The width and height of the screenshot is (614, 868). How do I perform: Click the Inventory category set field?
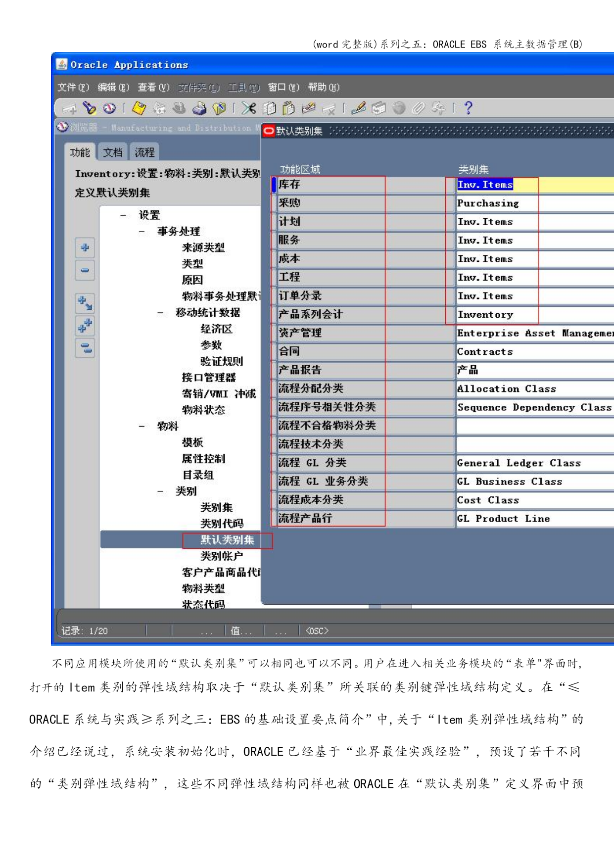535,315
